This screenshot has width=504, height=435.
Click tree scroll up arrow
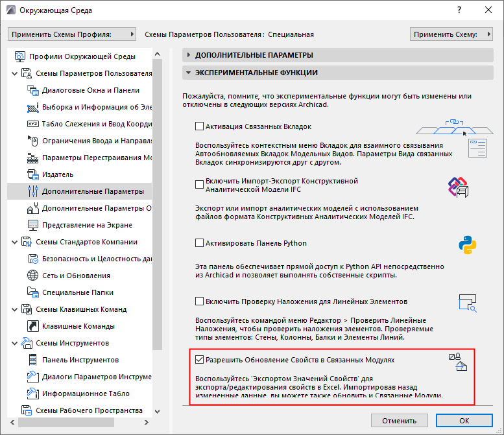[x=157, y=54]
